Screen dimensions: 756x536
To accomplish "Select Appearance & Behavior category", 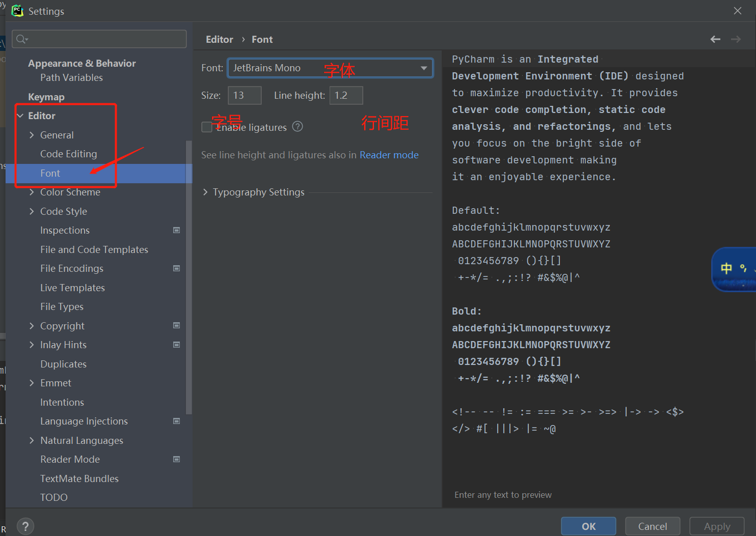I will [x=82, y=63].
